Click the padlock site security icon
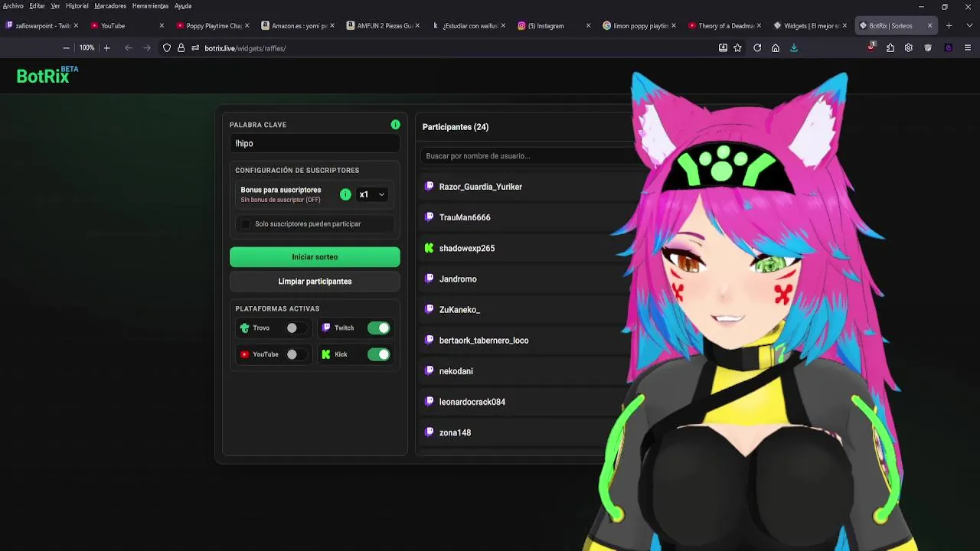This screenshot has height=551, width=980. point(181,47)
